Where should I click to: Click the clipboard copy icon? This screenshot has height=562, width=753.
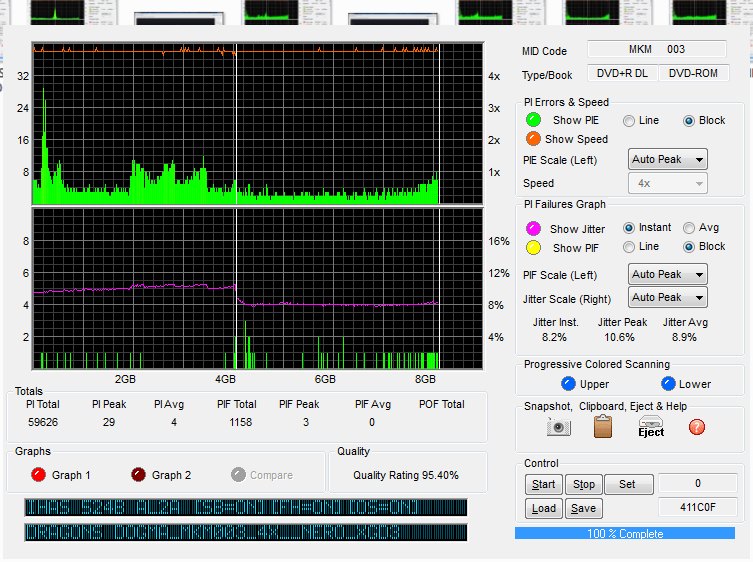(x=603, y=427)
